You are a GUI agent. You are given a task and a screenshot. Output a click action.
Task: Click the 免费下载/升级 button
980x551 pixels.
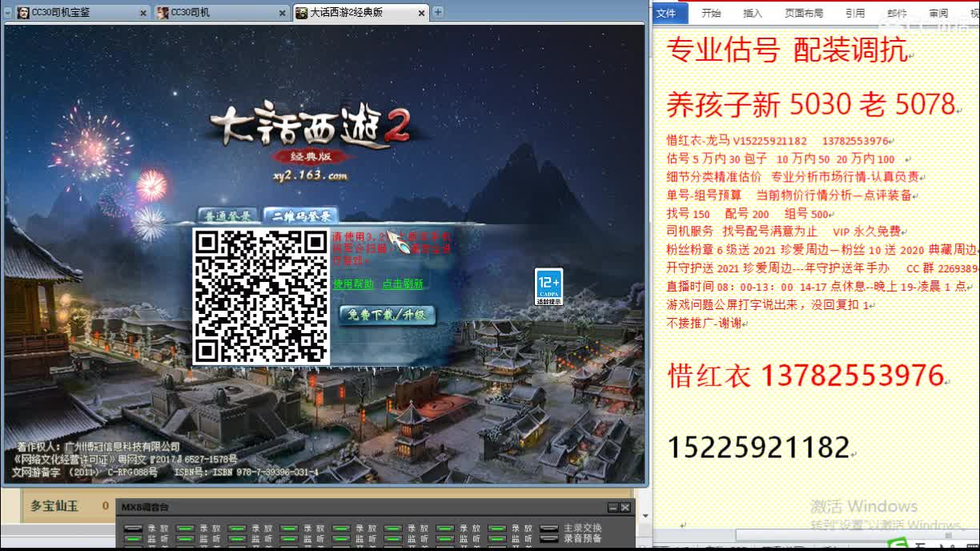(387, 315)
